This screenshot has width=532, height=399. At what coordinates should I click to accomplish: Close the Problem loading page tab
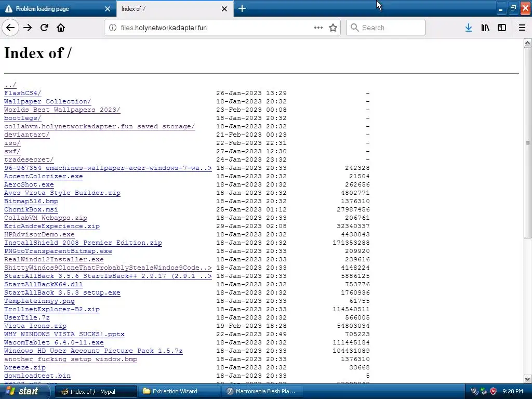pos(108,9)
